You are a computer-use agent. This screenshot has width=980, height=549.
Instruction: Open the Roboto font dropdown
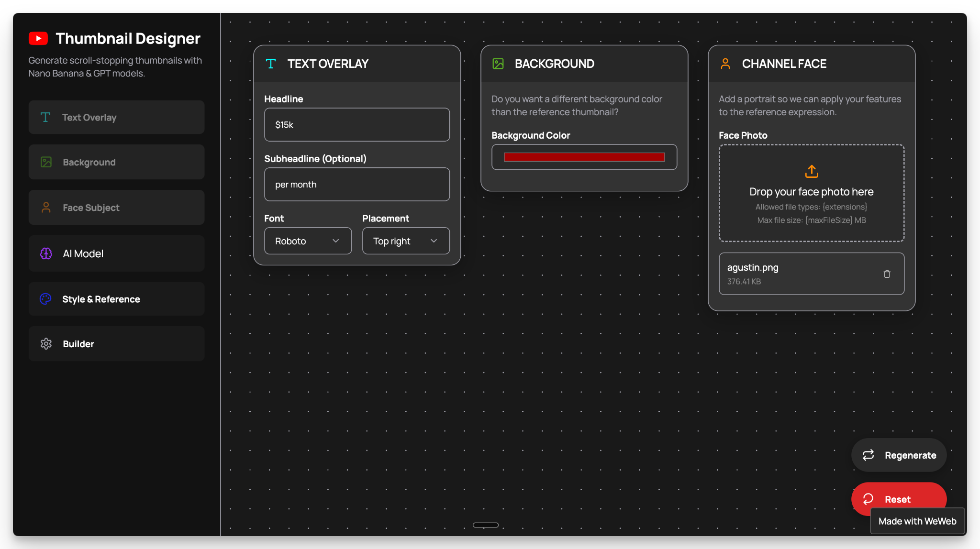(308, 241)
